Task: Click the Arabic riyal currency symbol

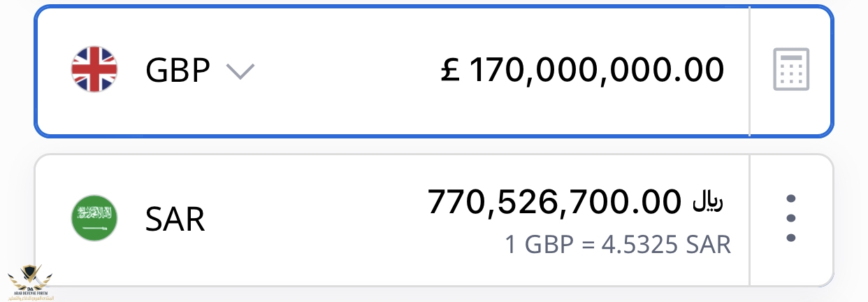Action: pos(708,202)
